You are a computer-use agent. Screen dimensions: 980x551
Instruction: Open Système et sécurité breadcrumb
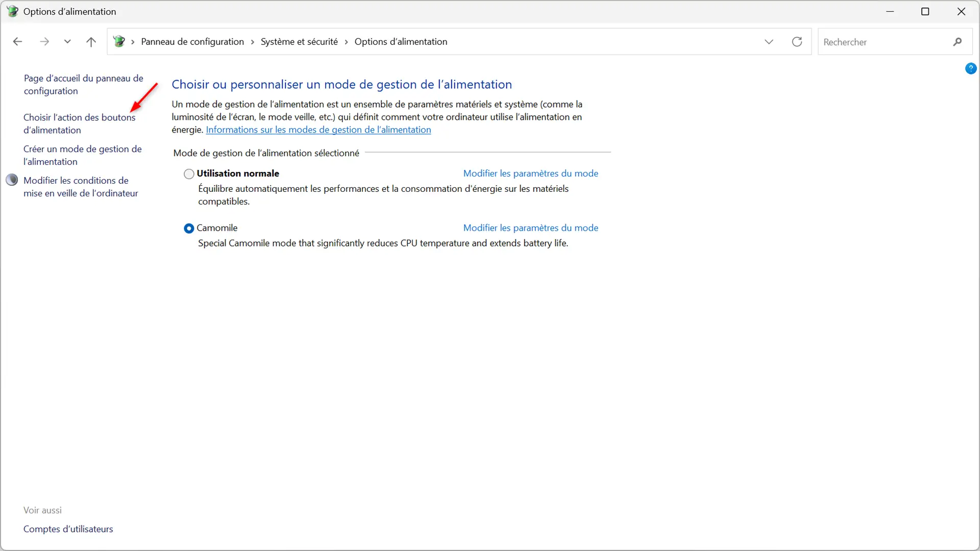click(x=299, y=42)
